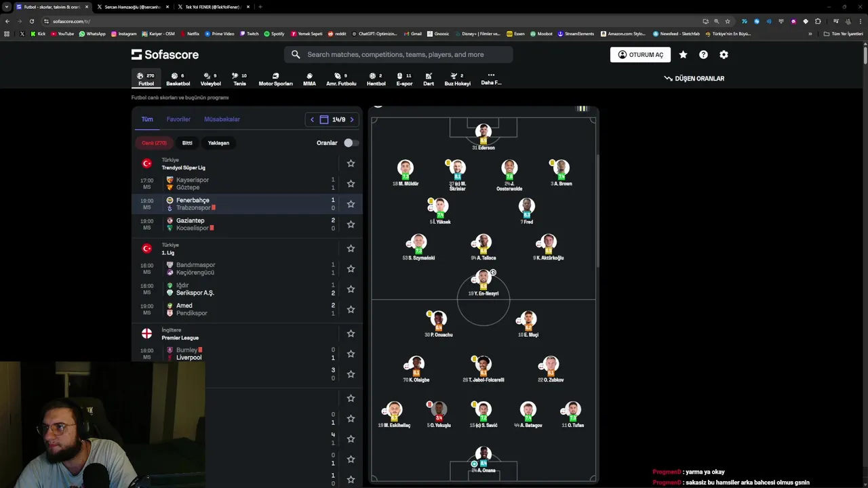Viewport: 868px width, 488px height.
Task: Open the Futbol sports category
Action: (146, 79)
